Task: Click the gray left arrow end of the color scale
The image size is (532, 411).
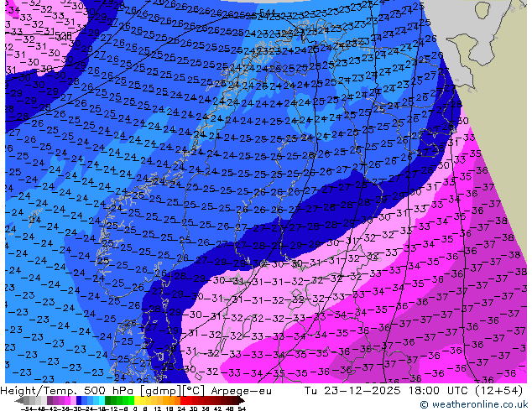Action: 19,401
